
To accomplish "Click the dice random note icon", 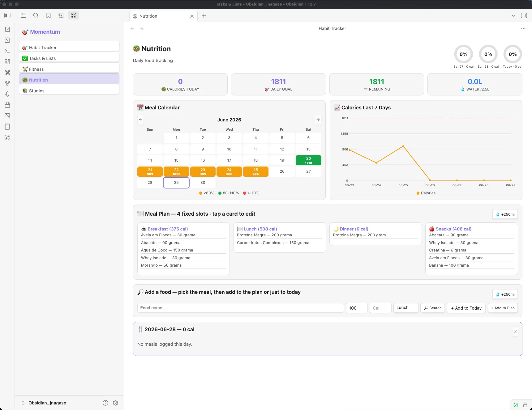I will pyautogui.click(x=7, y=116).
